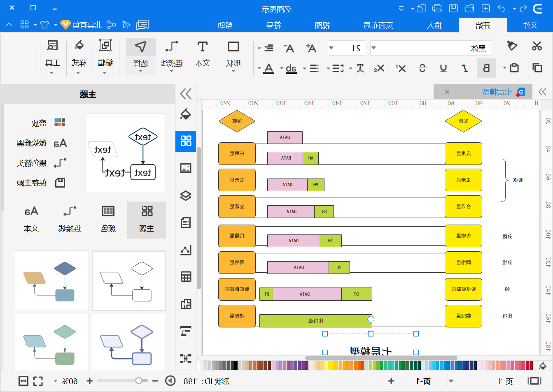The height and width of the screenshot is (392, 553).
Task: Click the new document plus icon
Action: click(x=486, y=8)
